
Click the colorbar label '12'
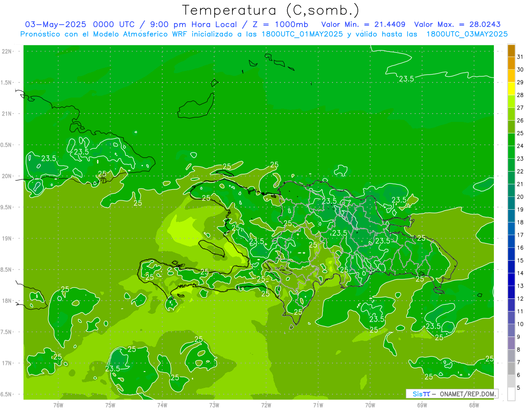tap(520, 299)
